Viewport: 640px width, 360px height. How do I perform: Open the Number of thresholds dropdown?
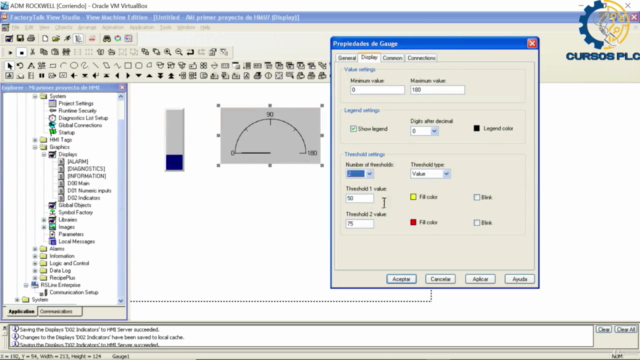pyautogui.click(x=369, y=174)
